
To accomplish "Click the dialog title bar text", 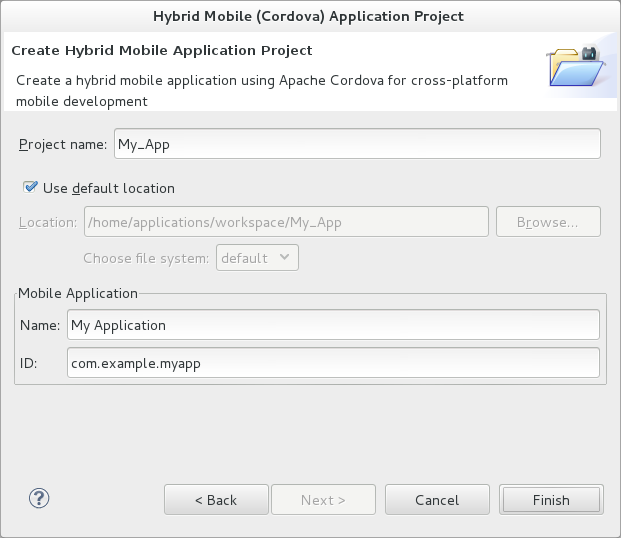I will pyautogui.click(x=308, y=16).
